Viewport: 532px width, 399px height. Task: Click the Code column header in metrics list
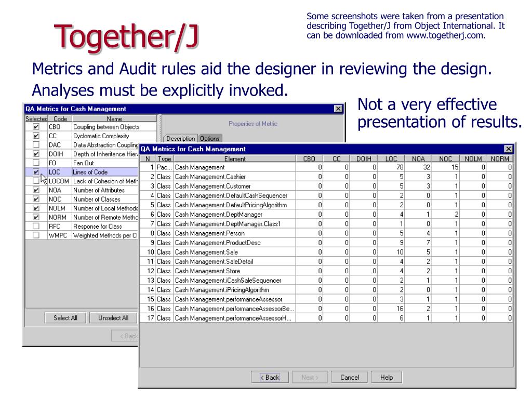tap(60, 119)
